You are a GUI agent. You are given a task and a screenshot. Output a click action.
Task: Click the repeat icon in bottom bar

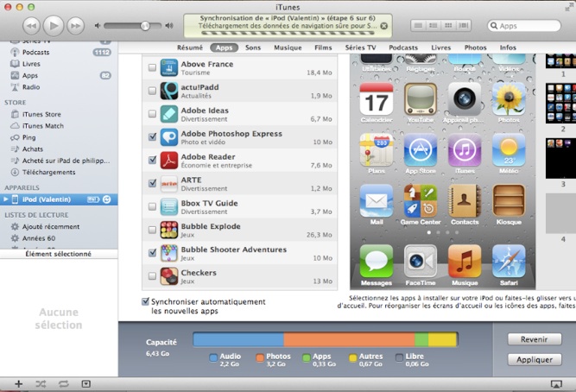coord(63,383)
